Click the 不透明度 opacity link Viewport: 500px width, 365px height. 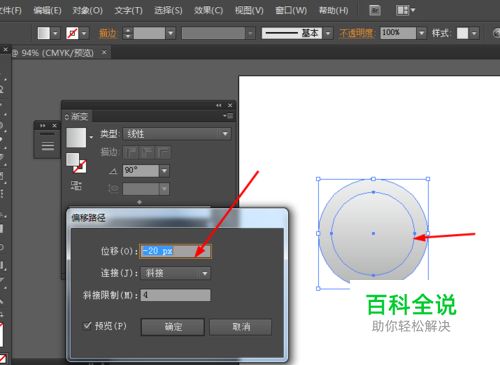point(357,33)
